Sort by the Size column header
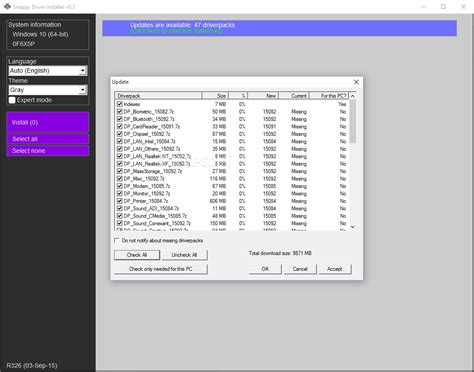This screenshot has width=474, height=372. pos(215,96)
